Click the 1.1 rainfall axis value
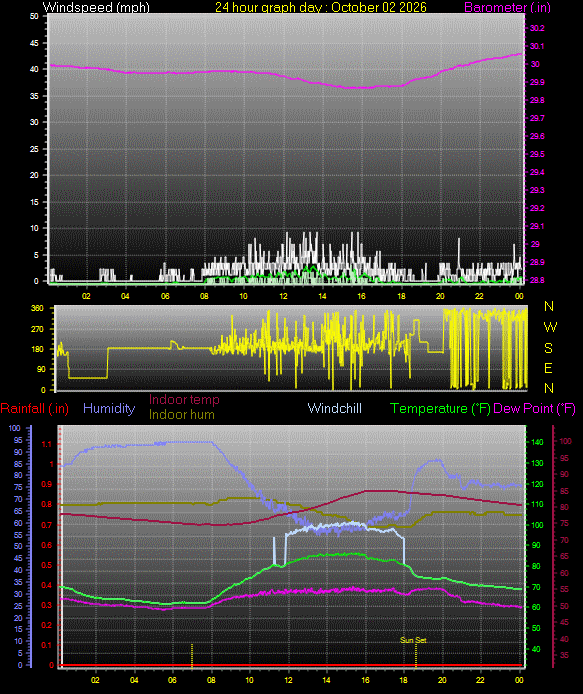Screen dimensions: 583x694 (46, 444)
